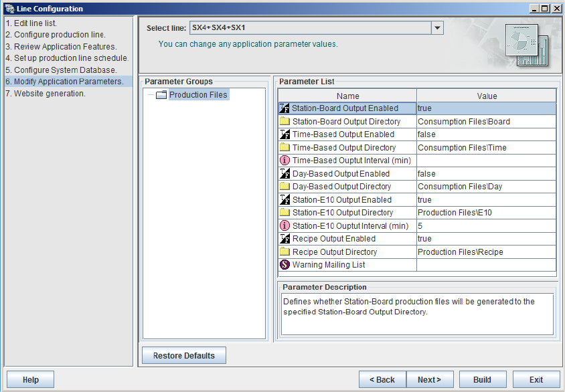This screenshot has width=565, height=392.
Task: Click the Consumption Files\Time value cell
Action: coord(486,147)
